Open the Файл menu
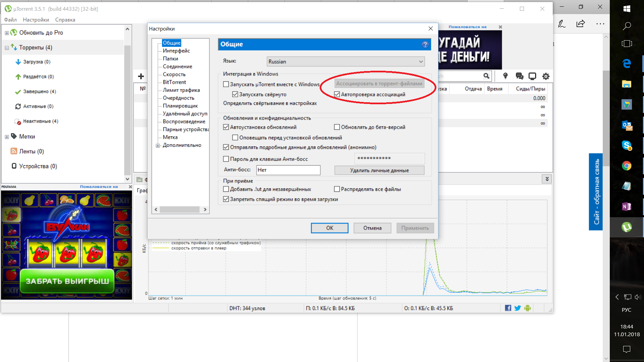 10,20
